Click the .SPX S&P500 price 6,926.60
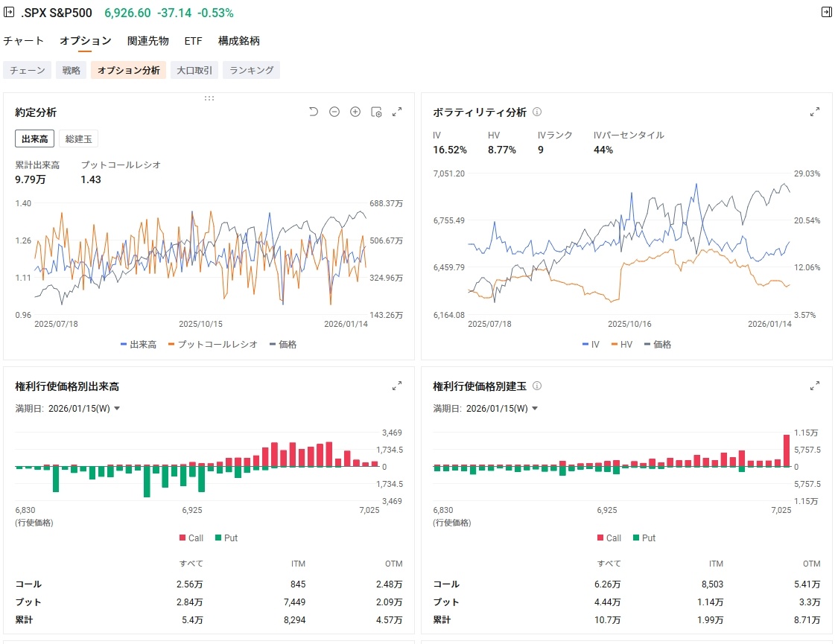This screenshot has height=644, width=835. point(127,13)
